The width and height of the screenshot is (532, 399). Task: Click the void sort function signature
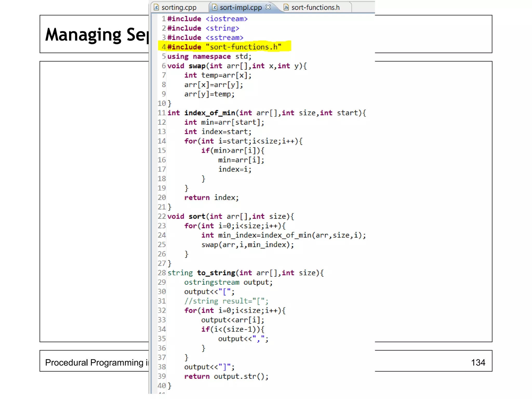tap(231, 216)
